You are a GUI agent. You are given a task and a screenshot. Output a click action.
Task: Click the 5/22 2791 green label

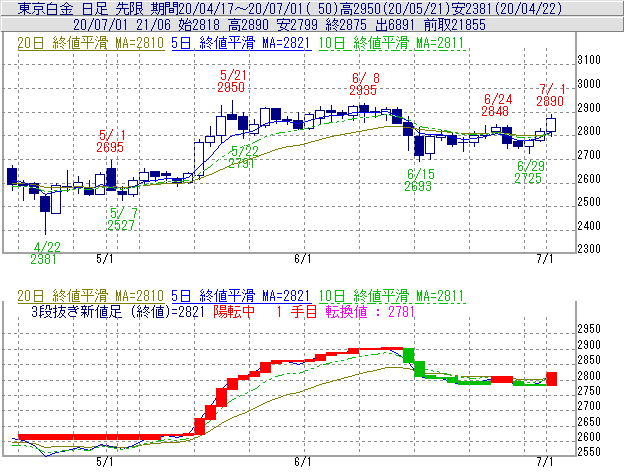point(244,157)
